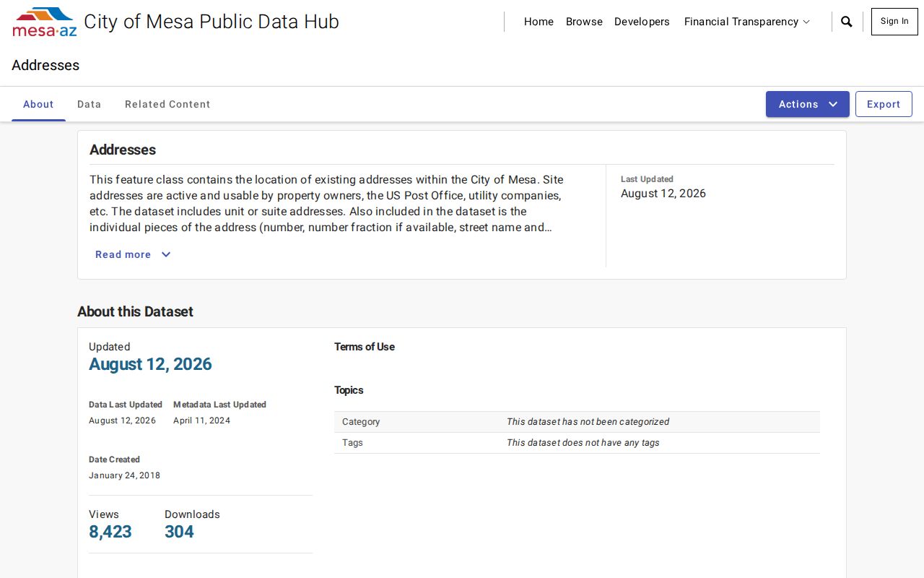
Task: Click the Data Last Updated August 12, 2026 value
Action: (x=122, y=420)
